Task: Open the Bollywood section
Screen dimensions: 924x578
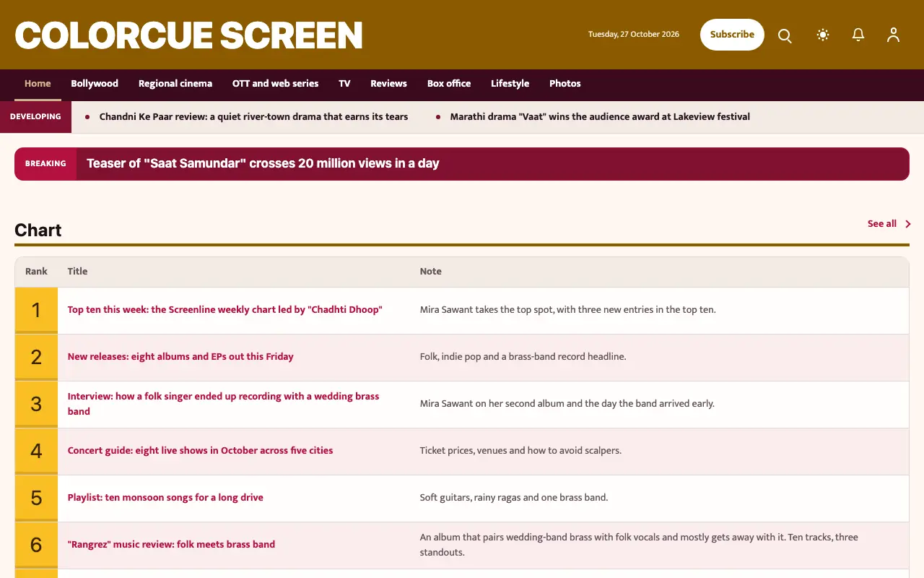Action: (95, 84)
